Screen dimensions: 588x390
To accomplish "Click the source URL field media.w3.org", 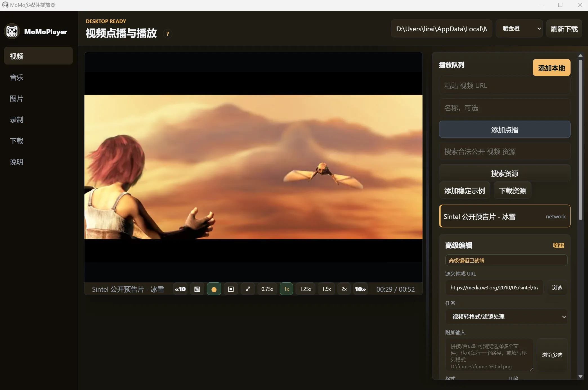I will pos(494,287).
